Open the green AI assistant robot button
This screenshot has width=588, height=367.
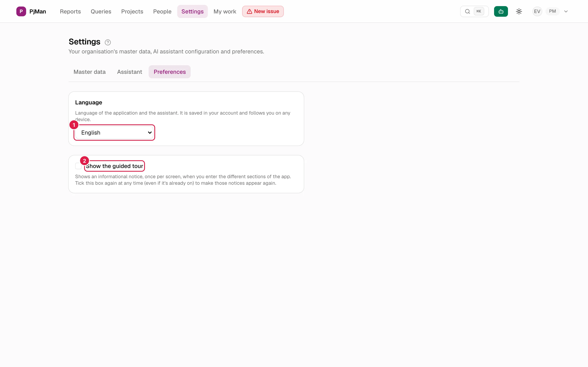(501, 11)
